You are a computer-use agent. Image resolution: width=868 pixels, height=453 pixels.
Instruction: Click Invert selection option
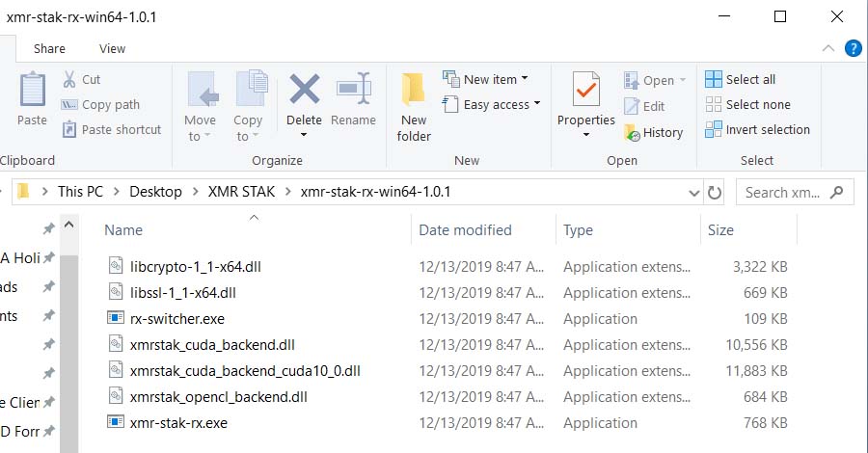(x=757, y=129)
